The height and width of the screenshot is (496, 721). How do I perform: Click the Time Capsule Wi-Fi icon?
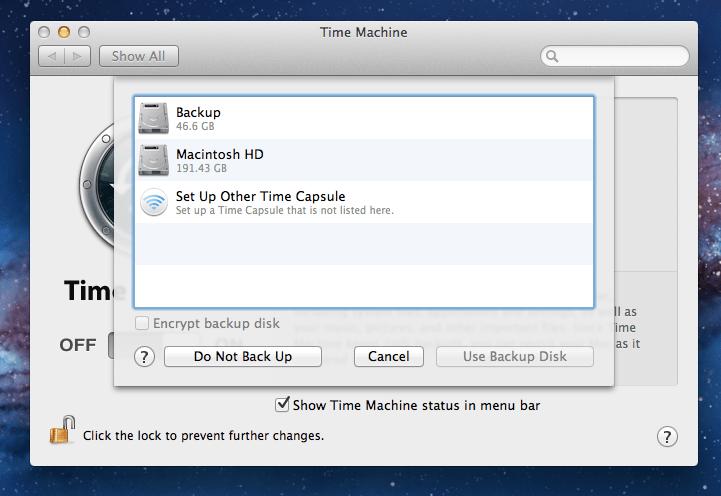coord(154,202)
